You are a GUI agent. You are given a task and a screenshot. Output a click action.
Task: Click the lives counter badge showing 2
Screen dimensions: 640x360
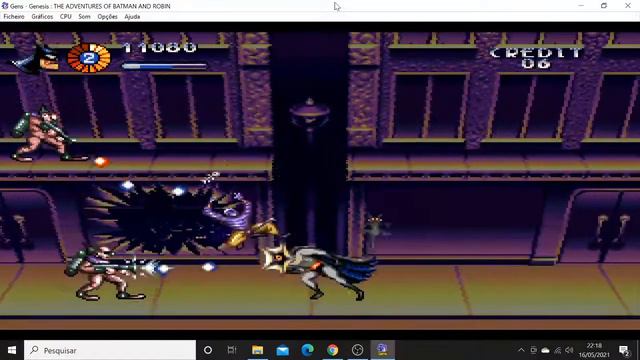pyautogui.click(x=89, y=58)
